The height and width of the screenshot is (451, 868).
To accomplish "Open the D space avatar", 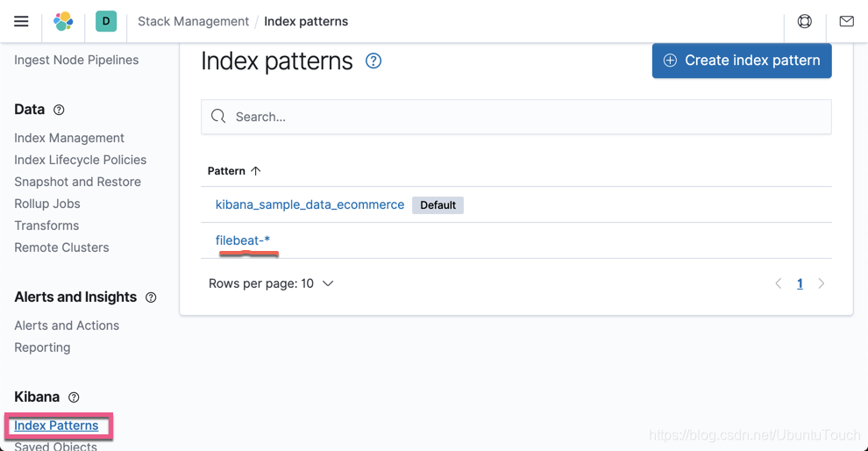I will (106, 21).
